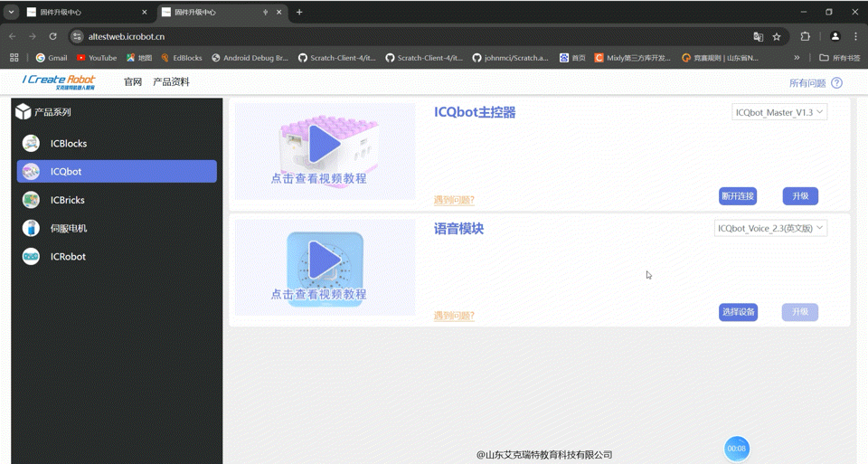
Task: Select 伺服电机 in the product list
Action: [x=117, y=228]
